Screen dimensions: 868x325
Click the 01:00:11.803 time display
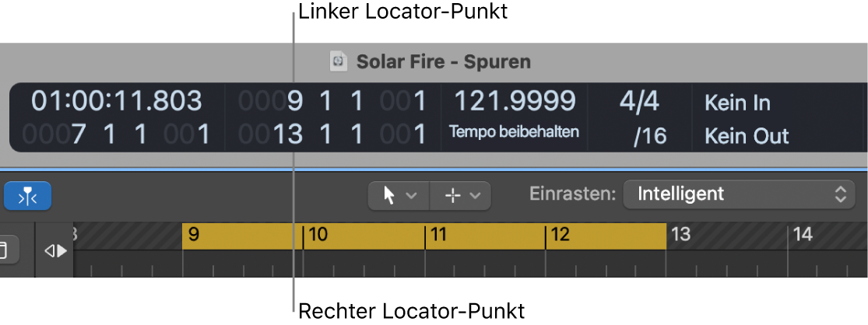pos(116,101)
